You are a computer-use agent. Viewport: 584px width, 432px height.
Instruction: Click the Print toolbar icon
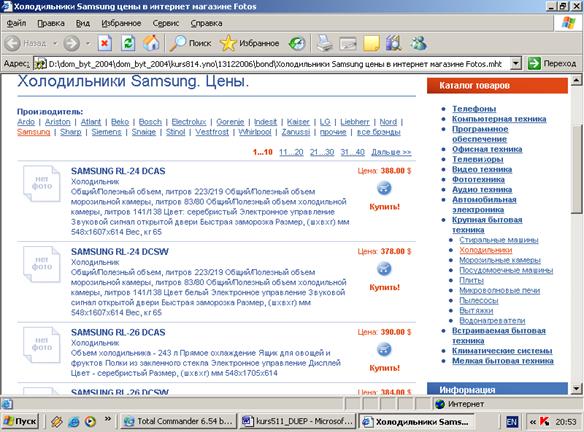[x=324, y=44]
